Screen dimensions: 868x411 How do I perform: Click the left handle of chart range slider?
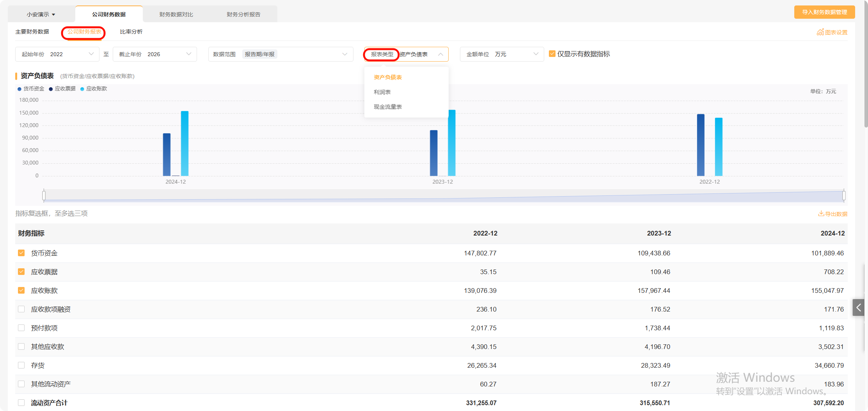(44, 195)
